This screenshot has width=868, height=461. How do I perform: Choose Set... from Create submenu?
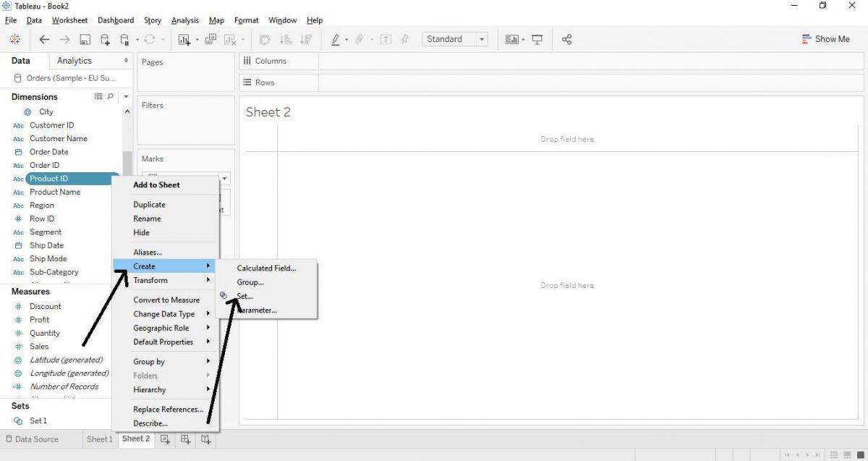(245, 296)
